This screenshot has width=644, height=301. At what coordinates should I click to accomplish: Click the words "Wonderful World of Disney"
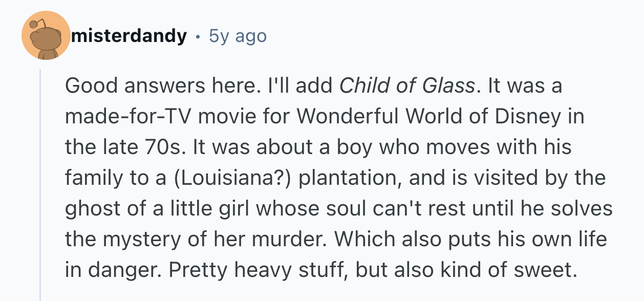point(423,117)
